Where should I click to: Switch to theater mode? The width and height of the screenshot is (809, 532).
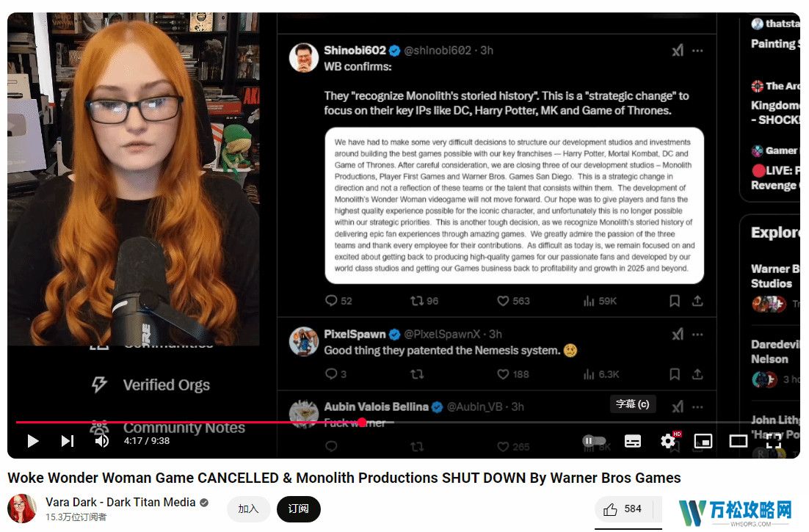pos(739,441)
